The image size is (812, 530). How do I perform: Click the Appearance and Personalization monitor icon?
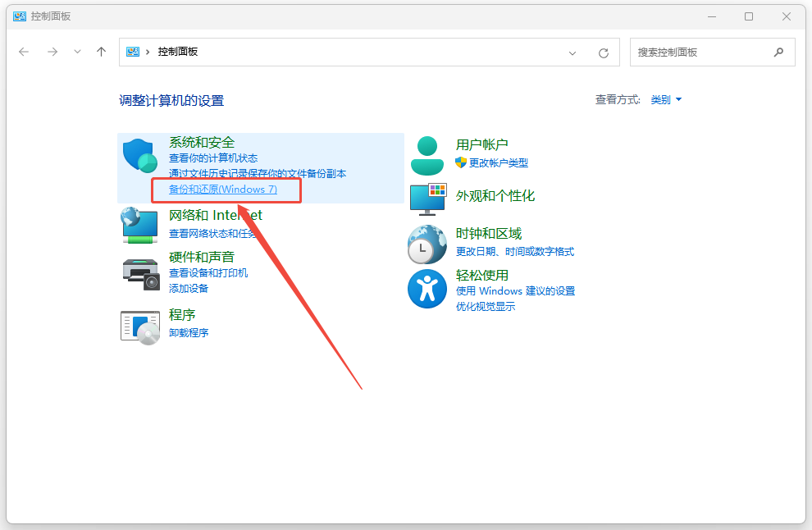coord(428,199)
